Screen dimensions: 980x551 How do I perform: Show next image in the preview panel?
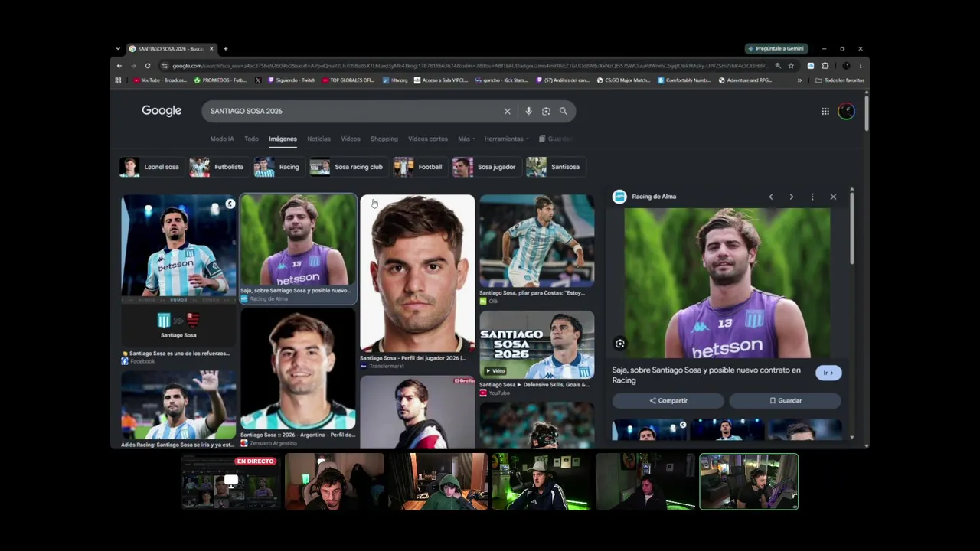point(792,197)
